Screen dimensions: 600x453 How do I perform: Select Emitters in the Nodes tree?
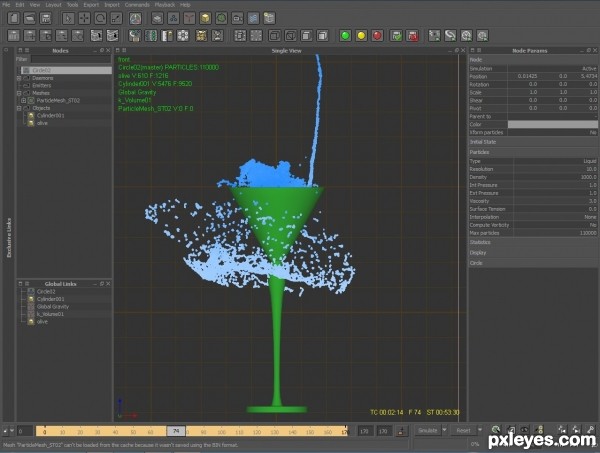tap(41, 86)
